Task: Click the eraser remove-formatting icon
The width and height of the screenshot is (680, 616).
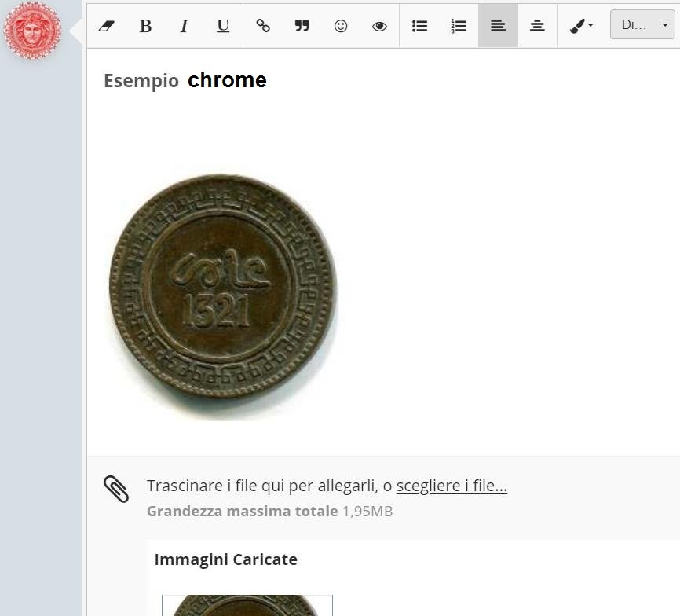Action: [x=106, y=26]
